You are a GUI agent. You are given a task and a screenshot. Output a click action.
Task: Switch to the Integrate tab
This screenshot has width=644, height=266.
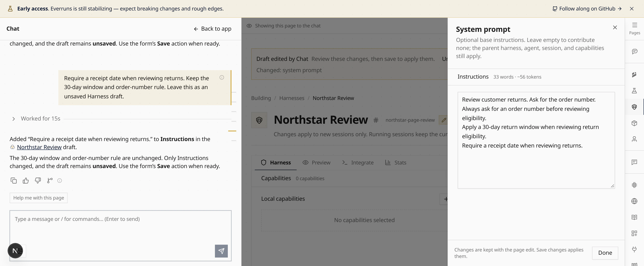pyautogui.click(x=358, y=163)
